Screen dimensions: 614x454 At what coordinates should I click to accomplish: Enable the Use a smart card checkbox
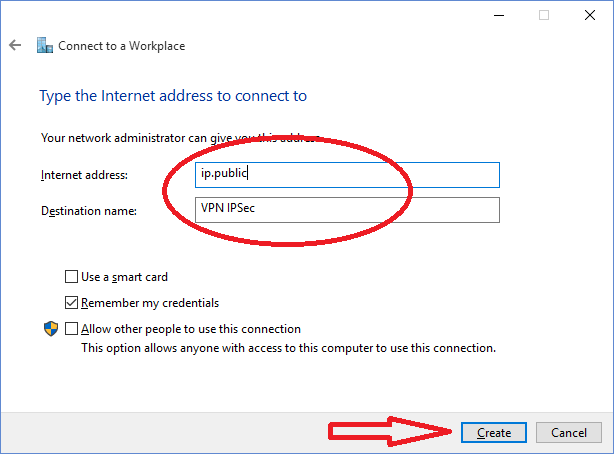click(71, 277)
